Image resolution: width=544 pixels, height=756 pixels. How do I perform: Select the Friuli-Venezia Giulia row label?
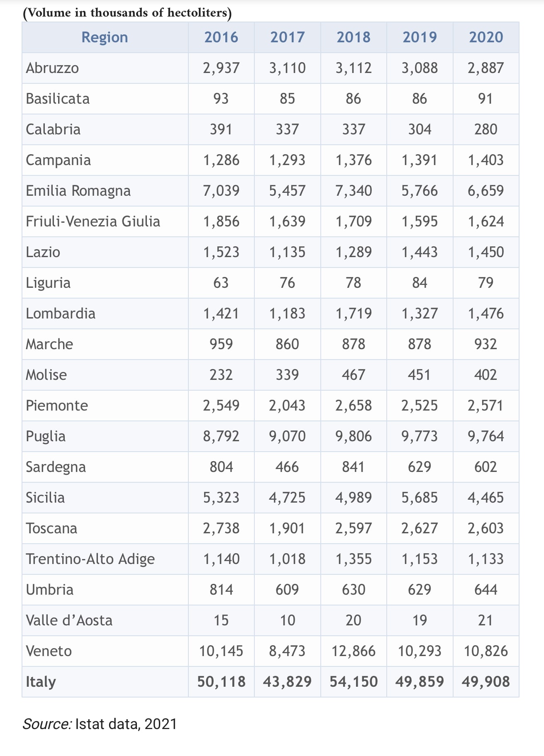[x=93, y=221]
